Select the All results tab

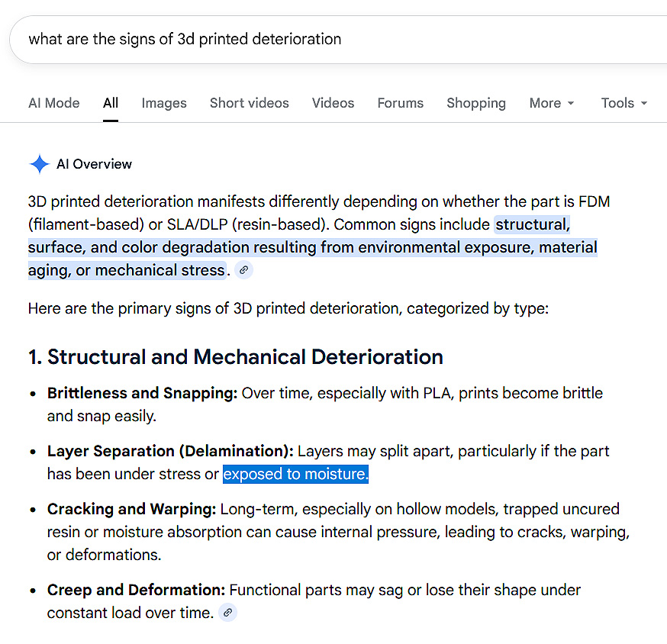[x=111, y=103]
